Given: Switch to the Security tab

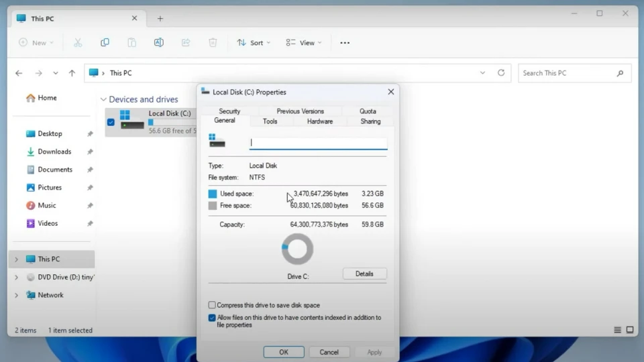Looking at the screenshot, I should (229, 111).
